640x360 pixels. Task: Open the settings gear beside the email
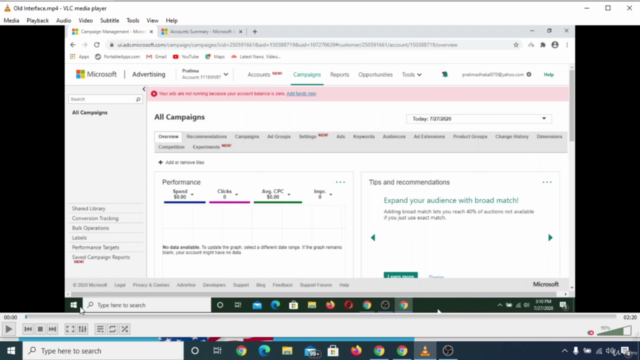[x=529, y=74]
